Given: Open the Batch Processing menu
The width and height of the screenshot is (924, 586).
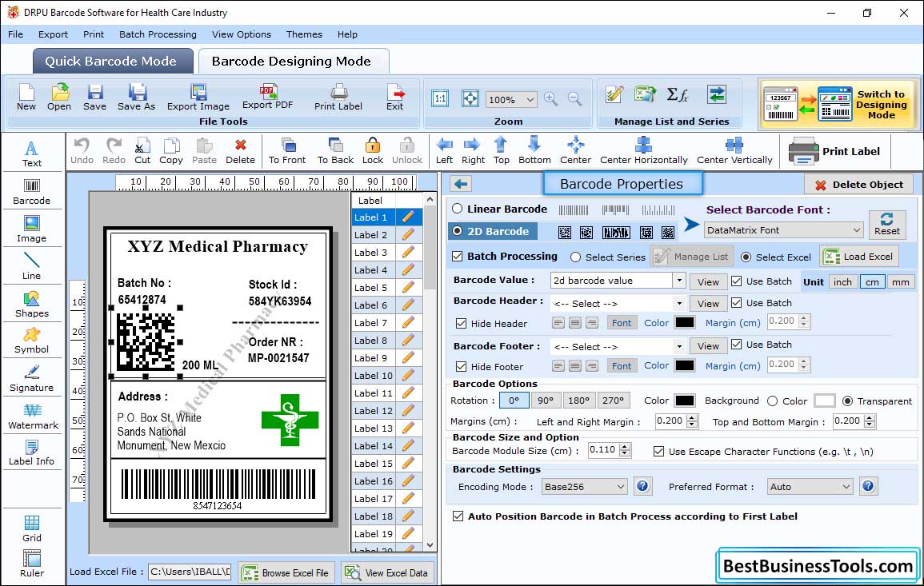Looking at the screenshot, I should click(x=158, y=34).
